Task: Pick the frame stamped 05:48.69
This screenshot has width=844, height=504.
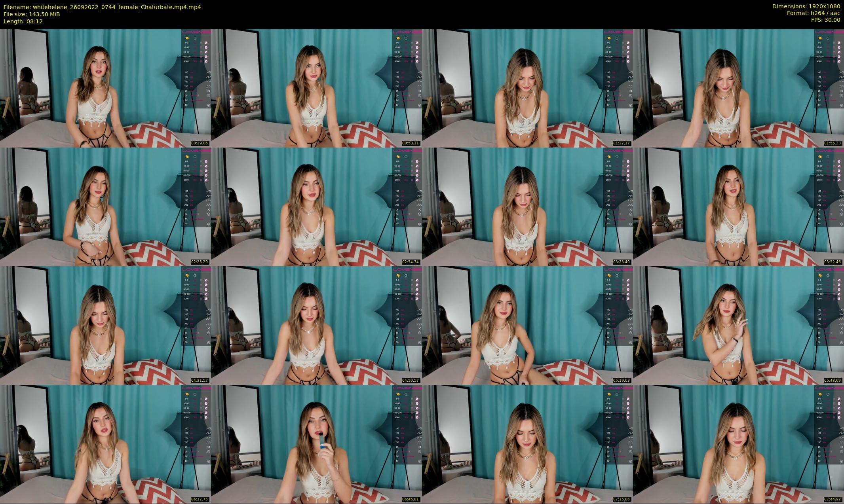Action: [738, 325]
